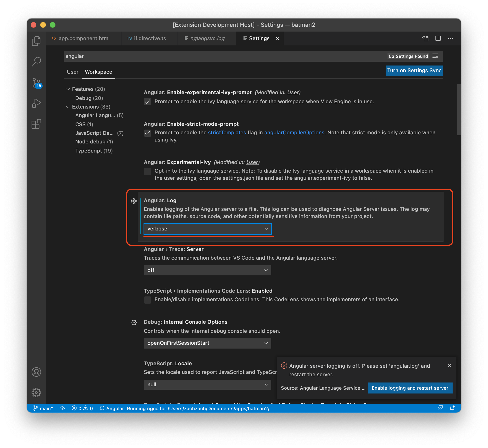Switch to if.directive.ts tab
The width and height of the screenshot is (488, 448).
[149, 38]
